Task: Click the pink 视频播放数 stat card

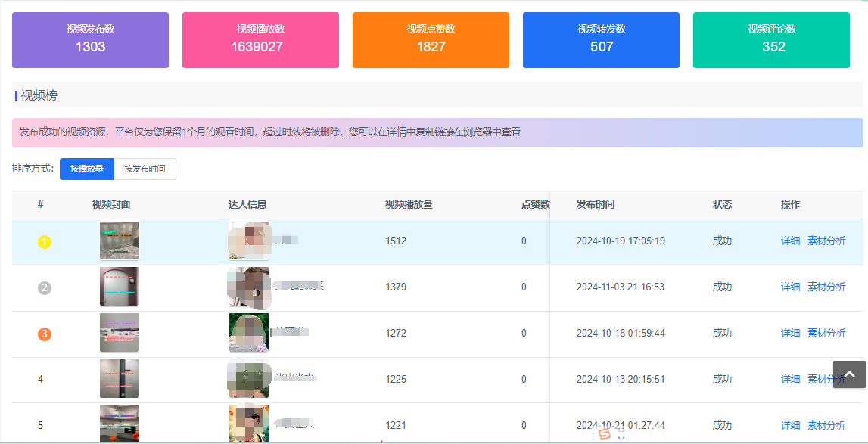Action: point(260,40)
